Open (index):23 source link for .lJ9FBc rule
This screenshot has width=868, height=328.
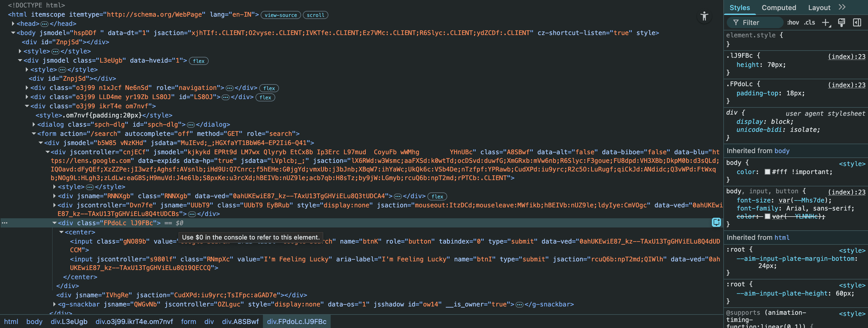[x=846, y=57]
